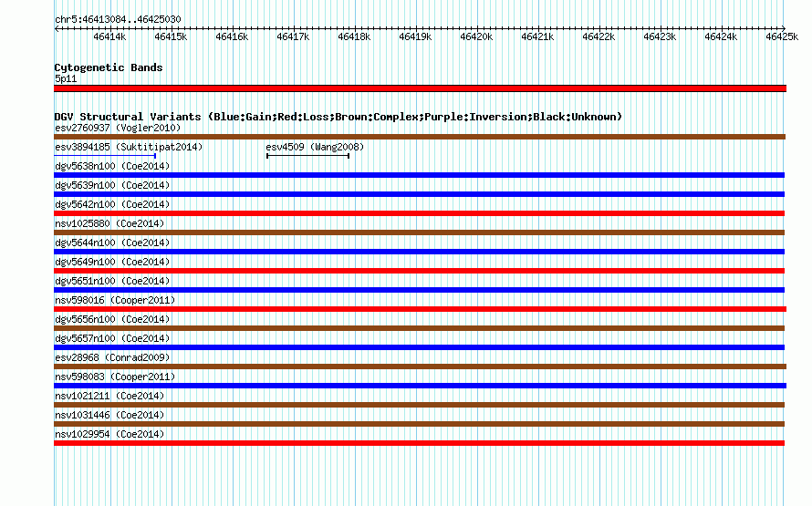The width and height of the screenshot is (812, 506).
Task: Click the 46423k ruler tick label
Action: pyautogui.click(x=660, y=36)
